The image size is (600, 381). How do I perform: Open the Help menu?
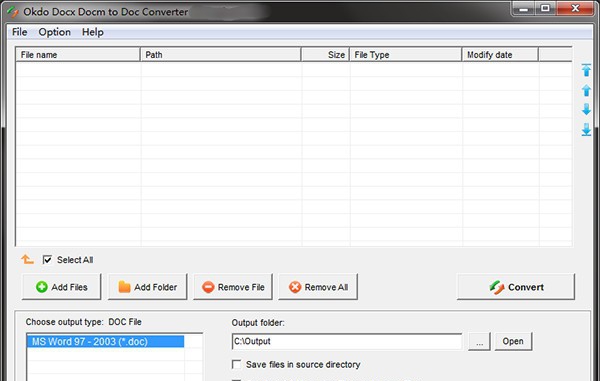[x=93, y=32]
